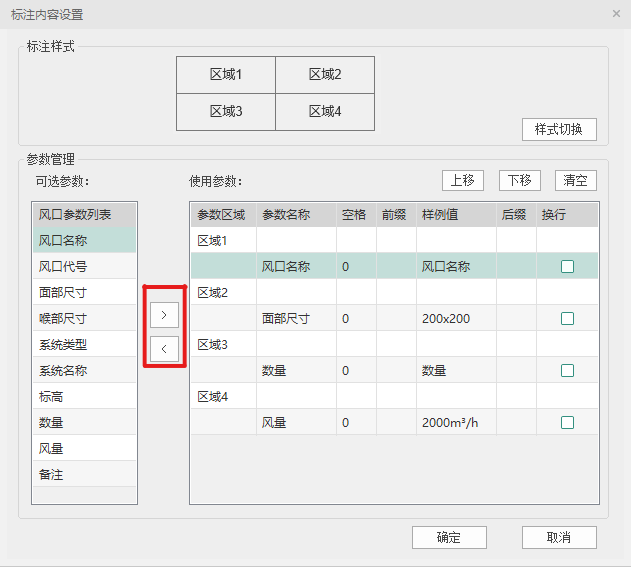
Task: Choose 系统类型 in the left list
Action: tap(84, 345)
